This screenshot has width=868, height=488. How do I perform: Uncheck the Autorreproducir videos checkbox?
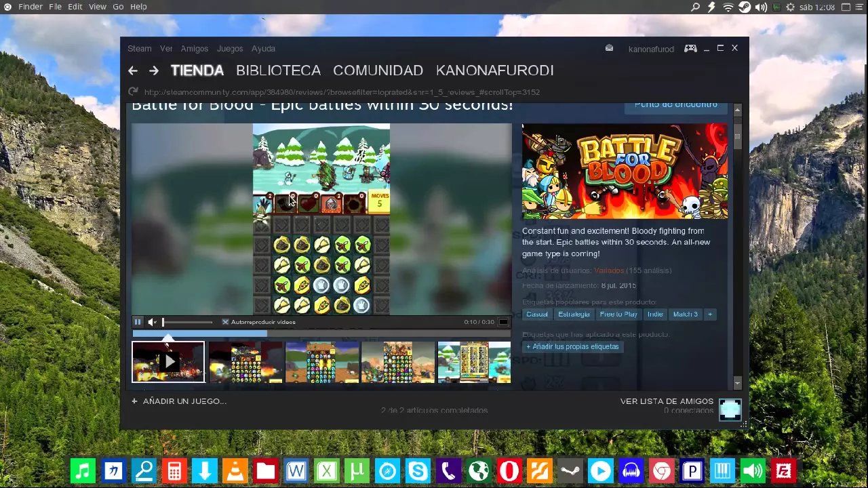click(x=226, y=322)
